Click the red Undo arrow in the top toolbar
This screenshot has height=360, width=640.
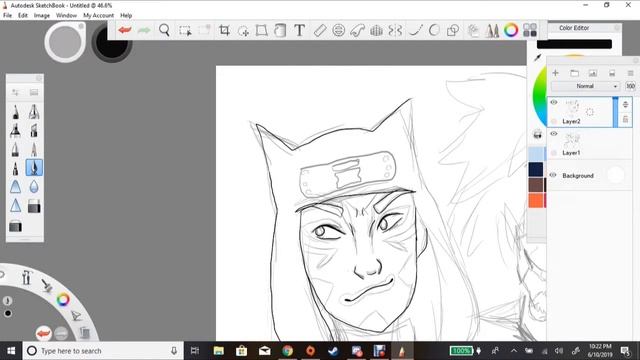pos(124,30)
